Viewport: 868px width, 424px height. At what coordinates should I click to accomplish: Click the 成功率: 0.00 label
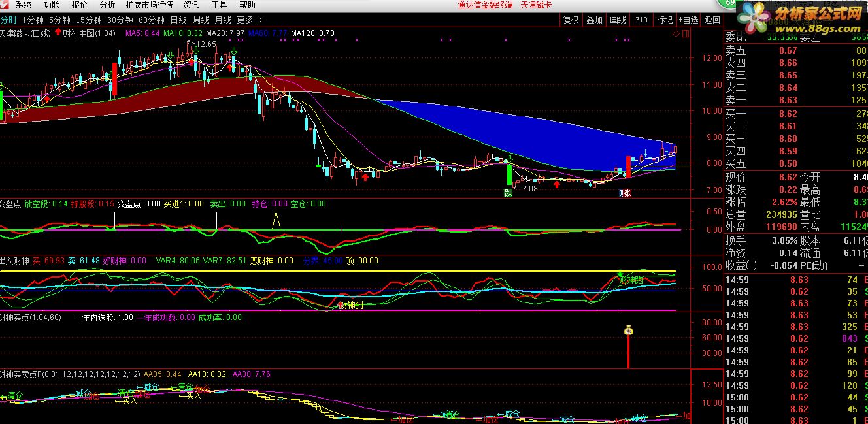coord(220,318)
